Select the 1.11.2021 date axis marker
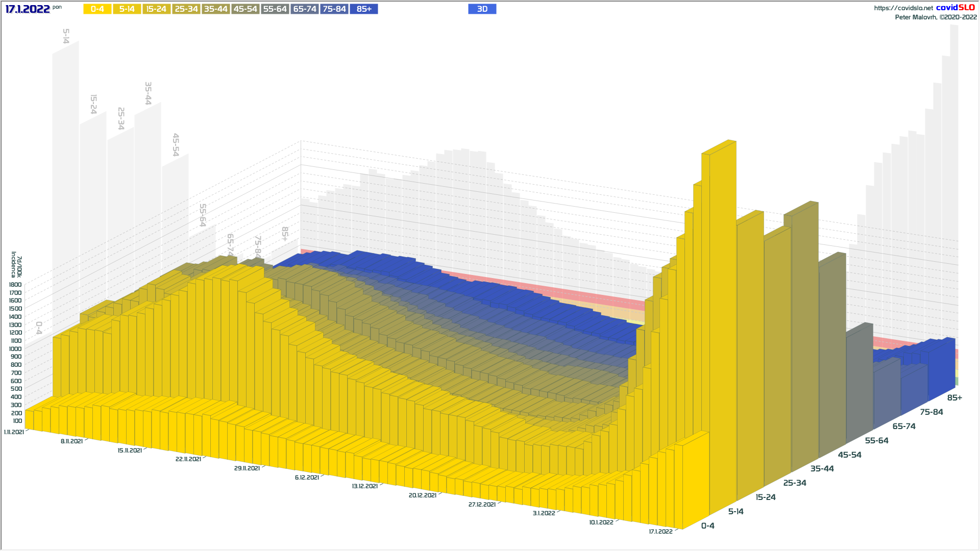Image resolution: width=980 pixels, height=551 pixels. click(x=14, y=432)
